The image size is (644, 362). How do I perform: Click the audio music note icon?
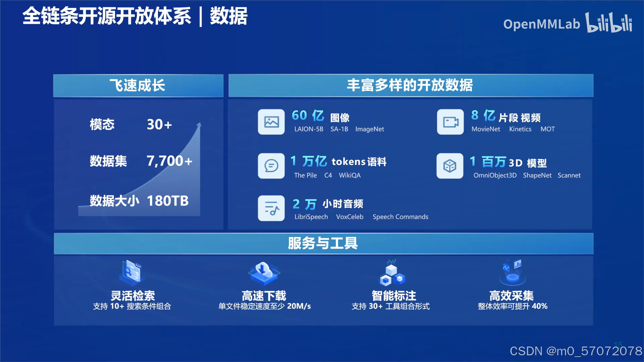[271, 208]
